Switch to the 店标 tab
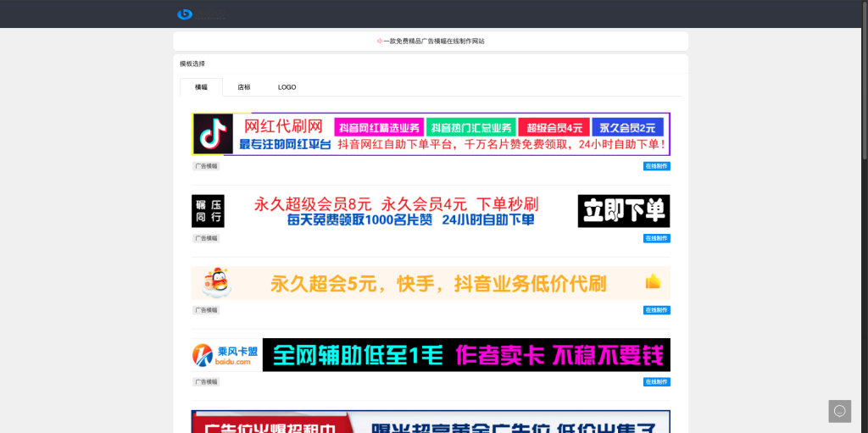 click(244, 87)
